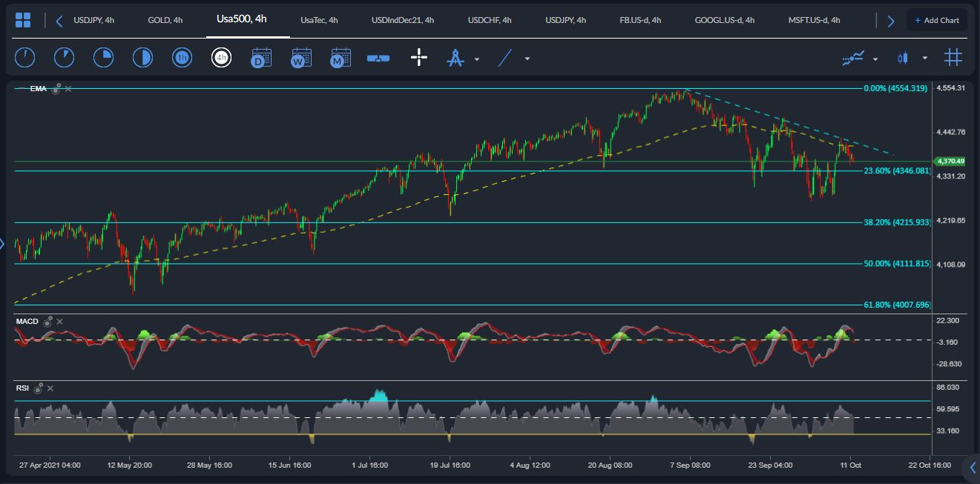Viewport: 980px width, 484px height.
Task: Toggle the horizontal ruler measure tool
Action: click(378, 58)
